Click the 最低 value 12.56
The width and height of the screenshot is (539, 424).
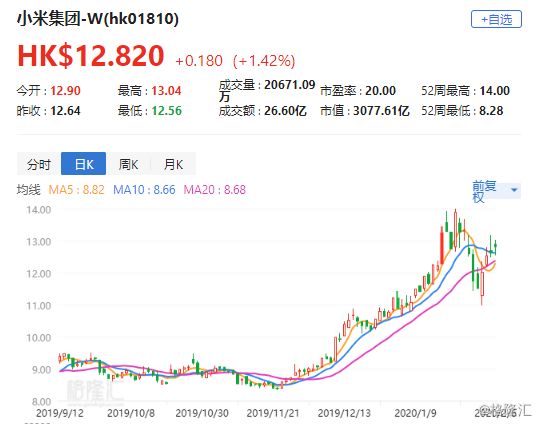[x=166, y=111]
